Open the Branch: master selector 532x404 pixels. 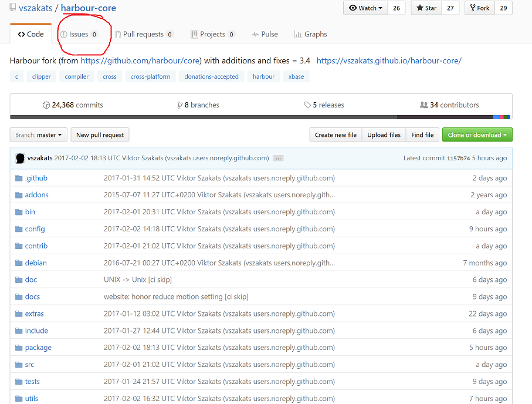39,135
